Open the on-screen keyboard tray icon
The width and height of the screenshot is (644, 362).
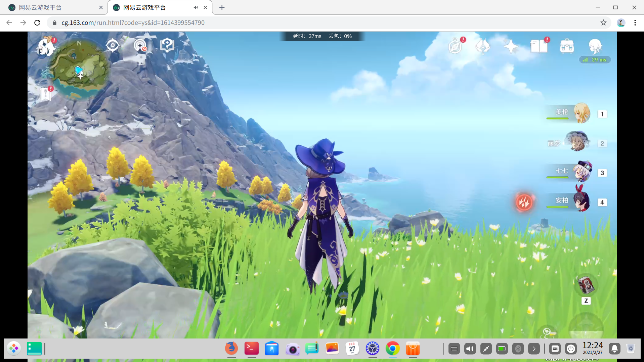point(555,349)
